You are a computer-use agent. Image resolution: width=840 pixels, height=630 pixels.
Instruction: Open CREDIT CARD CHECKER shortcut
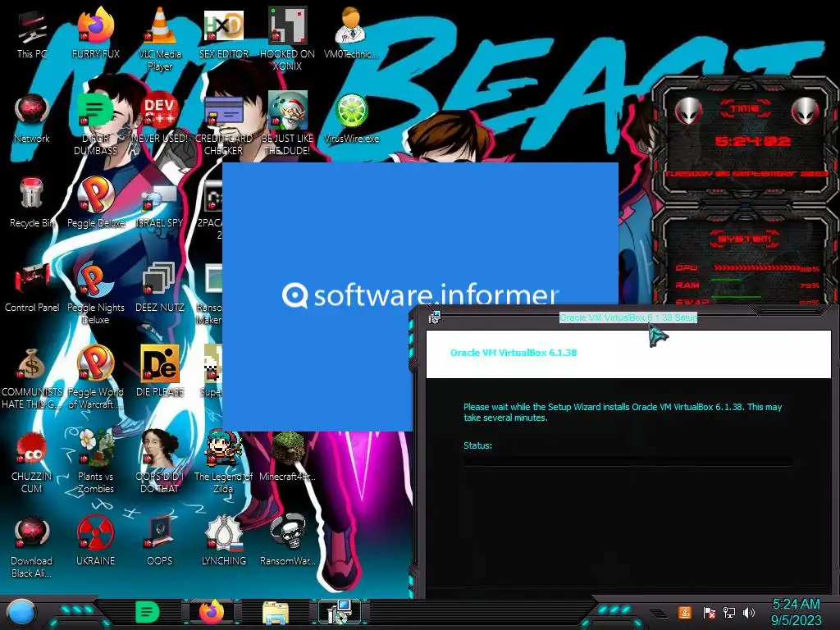224,125
